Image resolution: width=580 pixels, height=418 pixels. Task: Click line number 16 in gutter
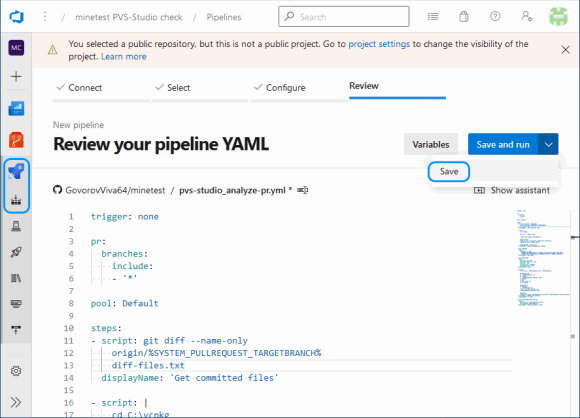pyautogui.click(x=68, y=402)
